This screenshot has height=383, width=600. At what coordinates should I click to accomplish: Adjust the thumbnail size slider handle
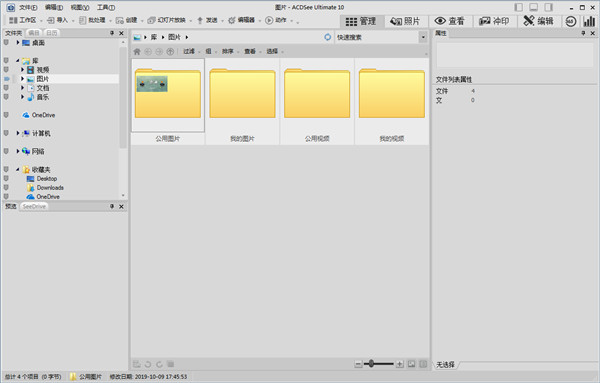(x=371, y=363)
